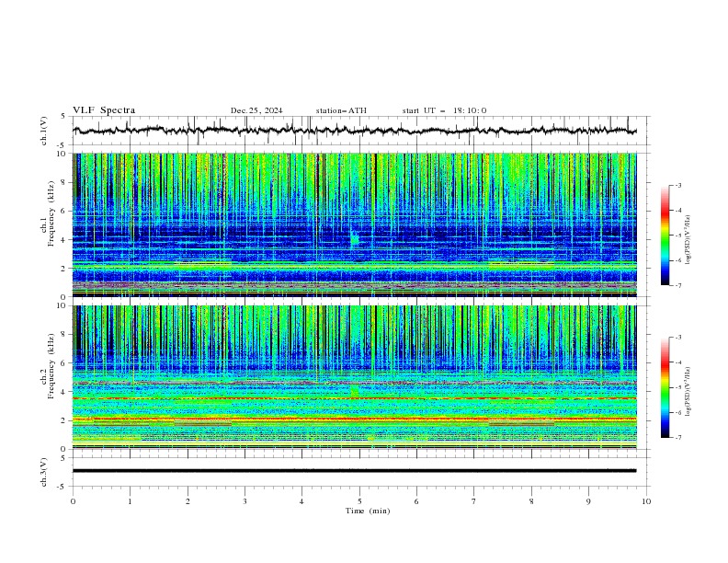Click the ch.3 flat voltage trace
Screen dimensions: 728x563
pyautogui.click(x=355, y=471)
